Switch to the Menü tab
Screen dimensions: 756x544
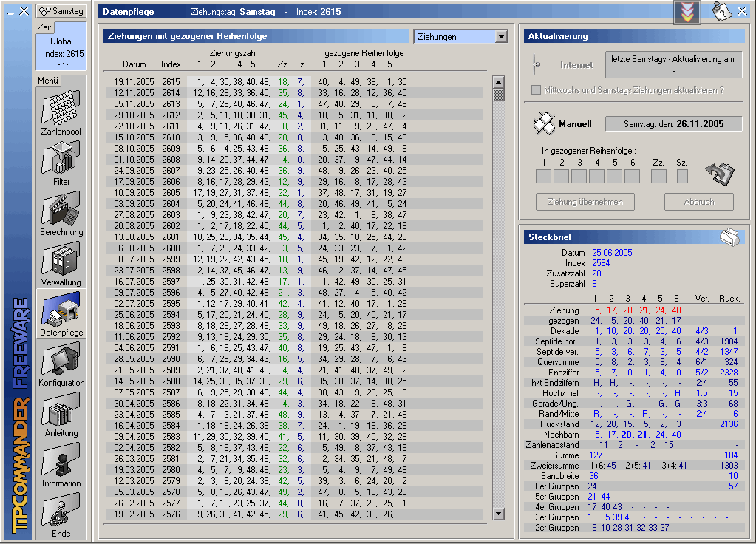48,81
